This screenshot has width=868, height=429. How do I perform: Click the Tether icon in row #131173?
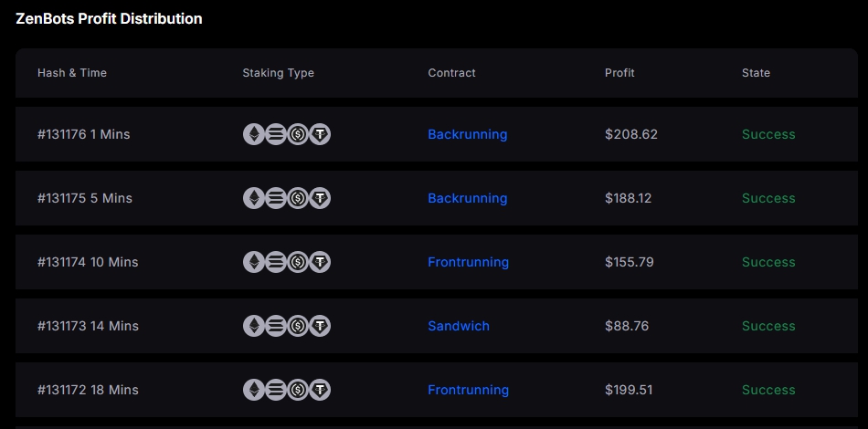(x=320, y=326)
